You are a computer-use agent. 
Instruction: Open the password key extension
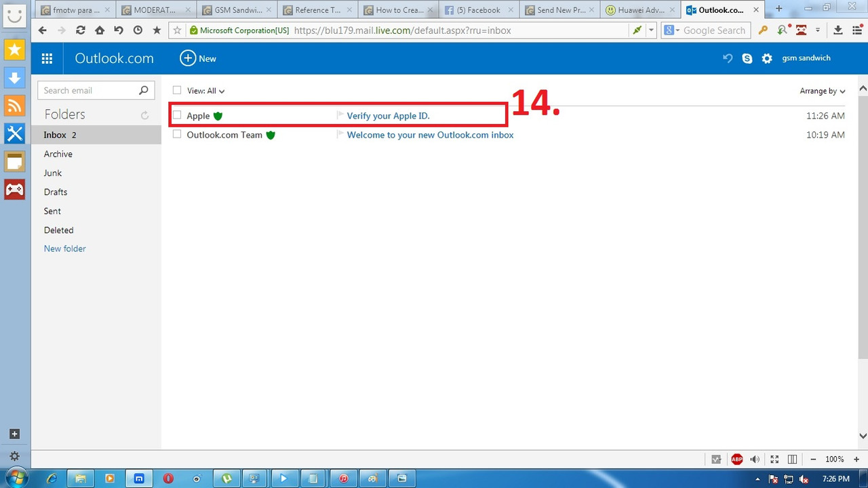(x=763, y=30)
